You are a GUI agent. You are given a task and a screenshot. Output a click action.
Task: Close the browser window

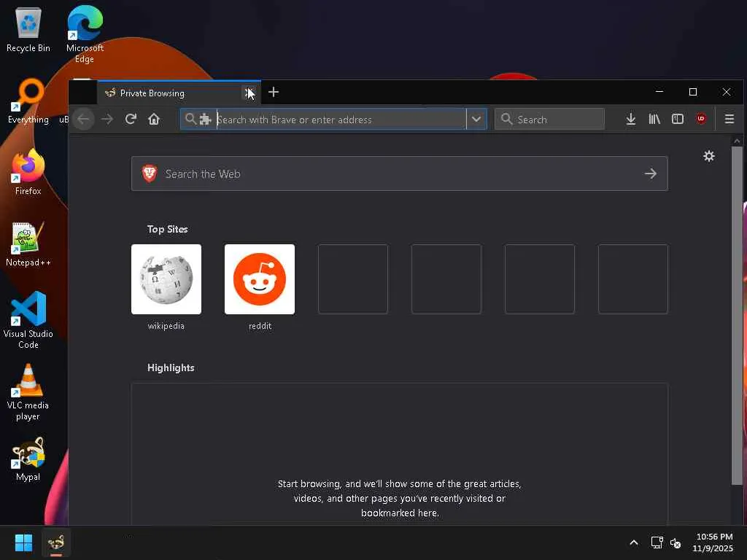[727, 92]
